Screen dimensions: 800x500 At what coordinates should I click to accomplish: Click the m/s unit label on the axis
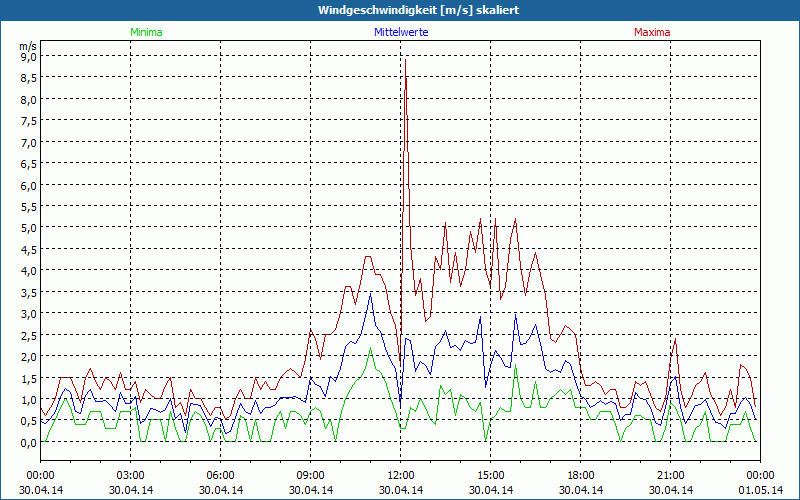pyautogui.click(x=29, y=46)
